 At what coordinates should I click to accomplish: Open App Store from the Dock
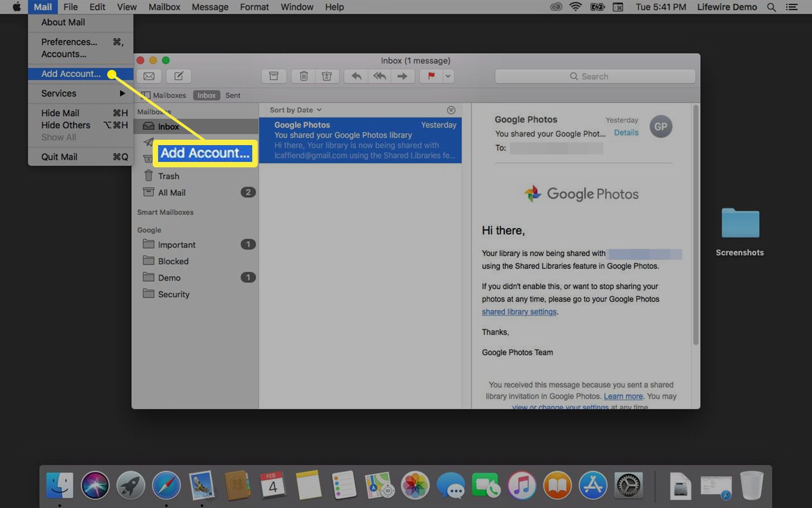pyautogui.click(x=593, y=485)
